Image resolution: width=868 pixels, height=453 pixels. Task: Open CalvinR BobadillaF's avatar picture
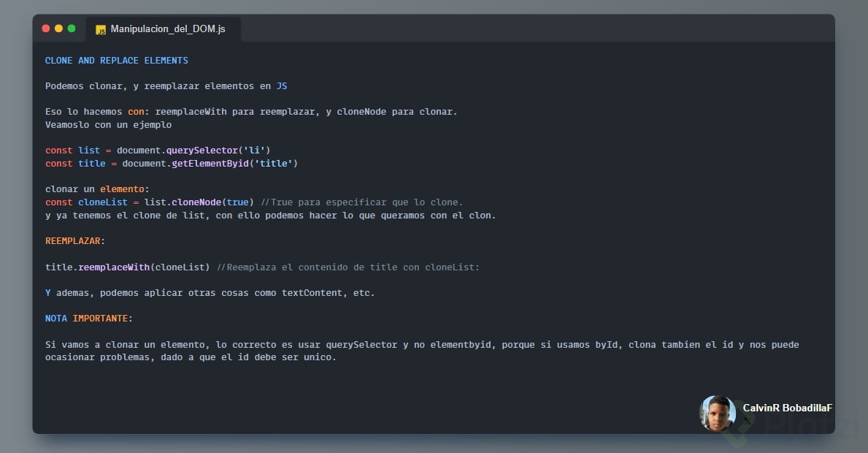click(718, 414)
